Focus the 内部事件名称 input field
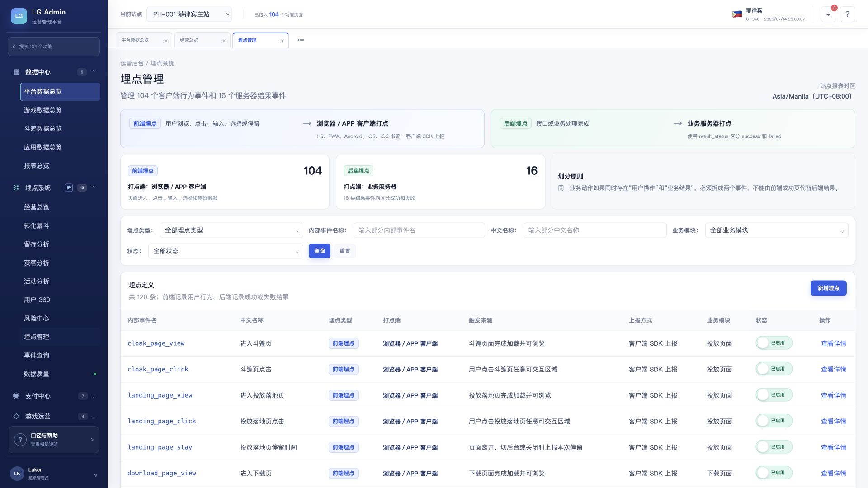Image resolution: width=868 pixels, height=488 pixels. [x=419, y=230]
